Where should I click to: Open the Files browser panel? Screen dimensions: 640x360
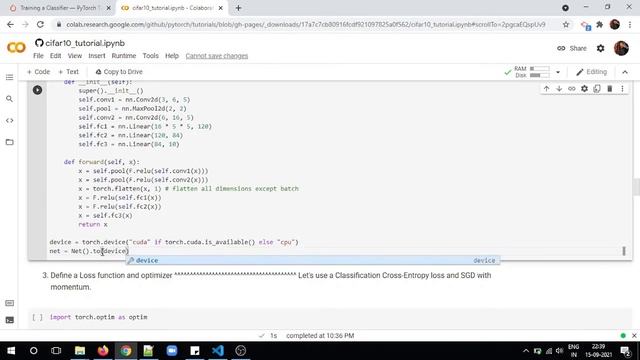(9, 142)
